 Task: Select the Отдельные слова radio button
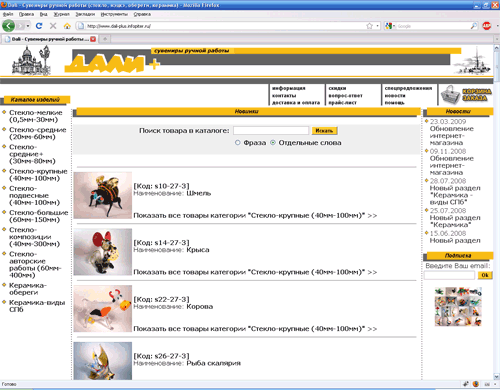pyautogui.click(x=273, y=143)
